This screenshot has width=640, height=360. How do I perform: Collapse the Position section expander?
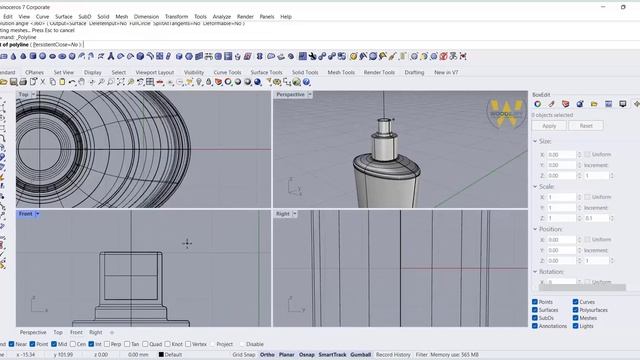[535, 229]
